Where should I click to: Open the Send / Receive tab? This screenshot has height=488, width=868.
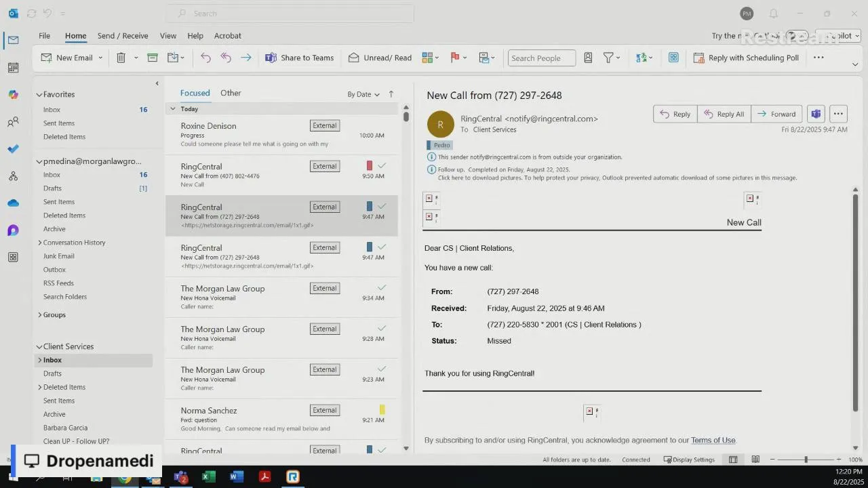click(123, 36)
